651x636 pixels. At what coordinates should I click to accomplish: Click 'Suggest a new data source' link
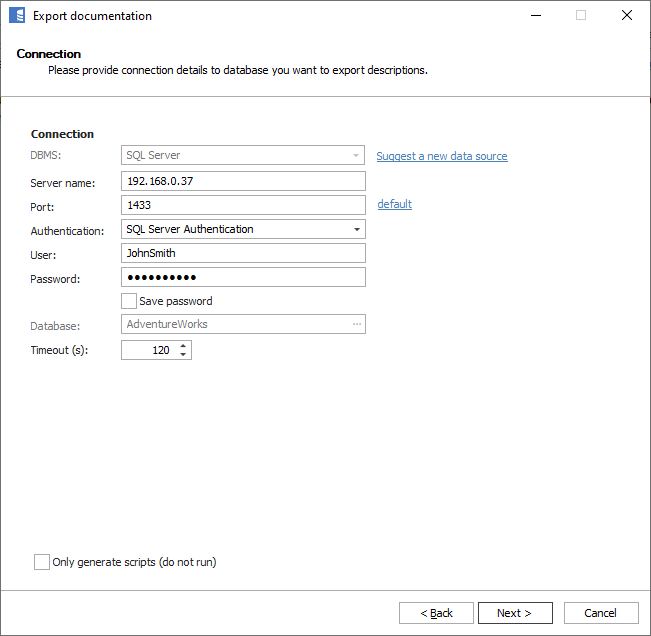(x=441, y=156)
